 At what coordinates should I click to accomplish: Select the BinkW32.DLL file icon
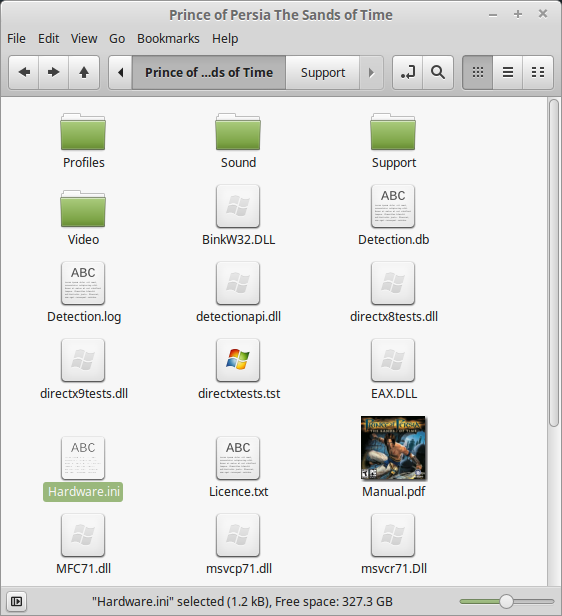click(238, 206)
